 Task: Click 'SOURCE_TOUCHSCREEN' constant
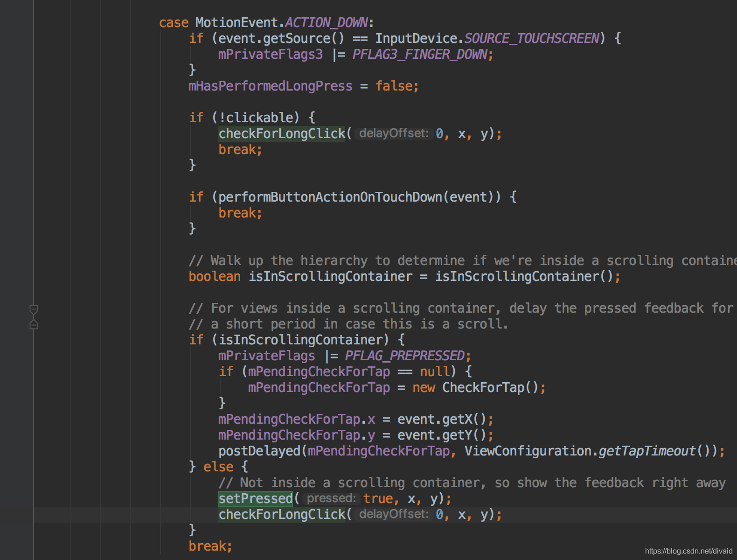[x=532, y=38]
